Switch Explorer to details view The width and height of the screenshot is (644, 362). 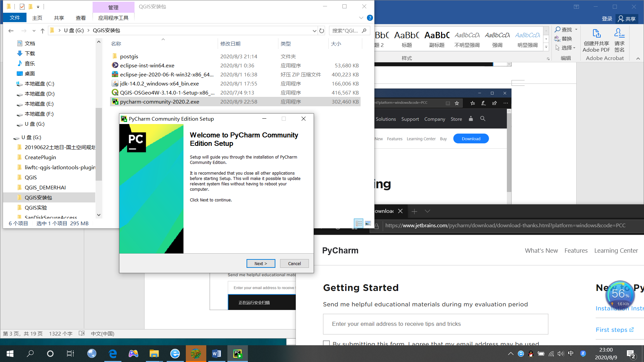tap(359, 223)
